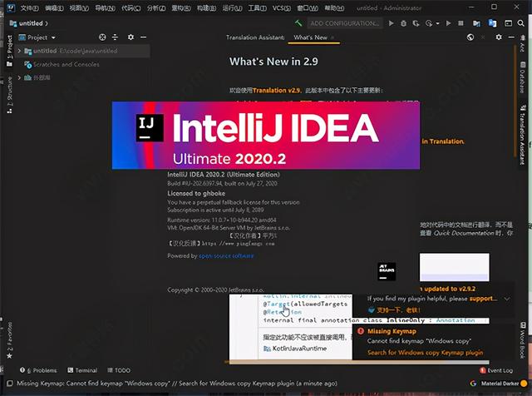
Task: Open the Event Log
Action: 496,370
